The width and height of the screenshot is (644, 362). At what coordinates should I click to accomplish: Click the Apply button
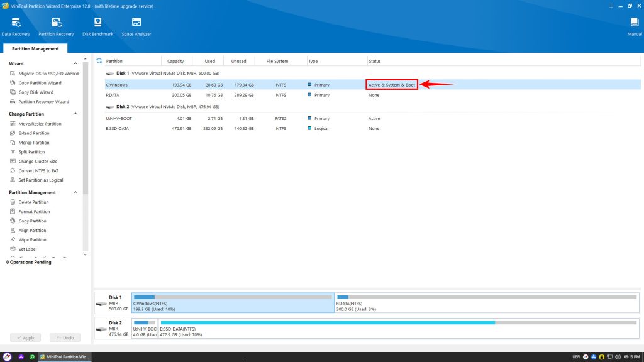25,337
